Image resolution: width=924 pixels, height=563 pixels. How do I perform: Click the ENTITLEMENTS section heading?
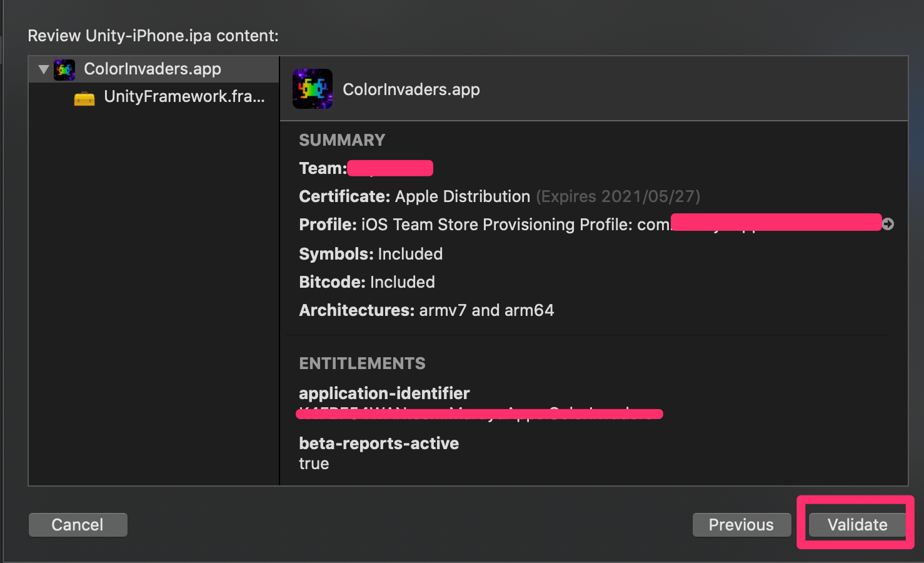click(362, 363)
